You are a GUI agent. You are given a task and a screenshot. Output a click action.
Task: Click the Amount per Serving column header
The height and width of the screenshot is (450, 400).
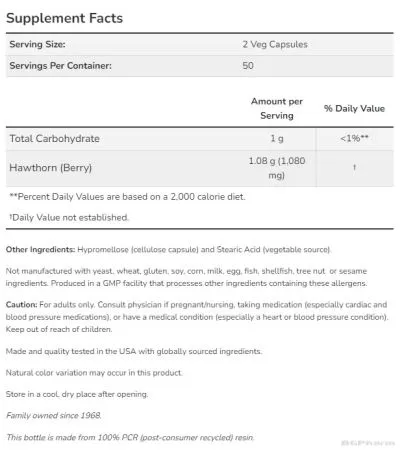pos(277,108)
